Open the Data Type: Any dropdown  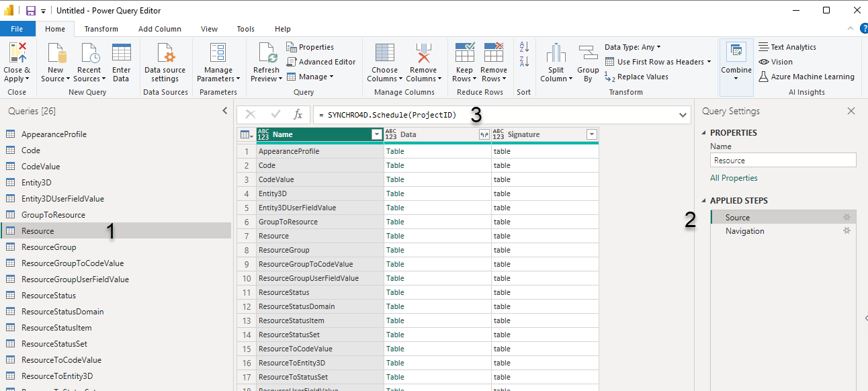click(x=632, y=47)
